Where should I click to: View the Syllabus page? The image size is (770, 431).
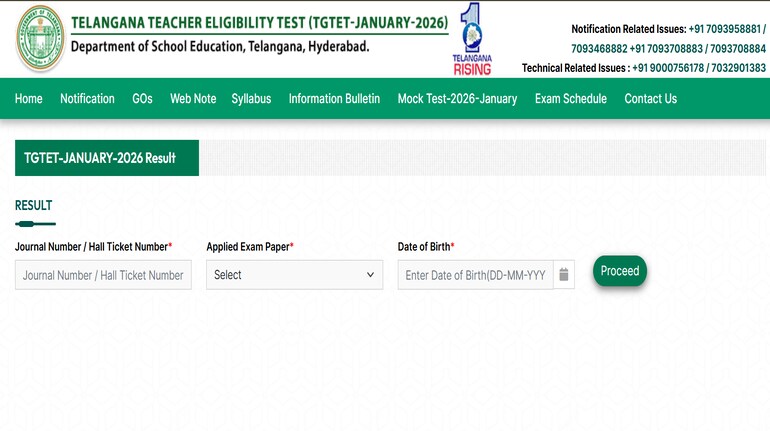tap(251, 99)
